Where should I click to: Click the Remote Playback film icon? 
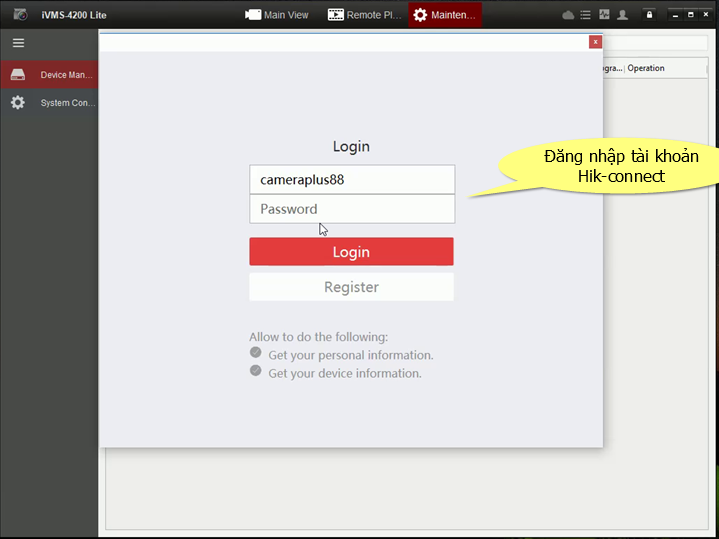click(336, 15)
